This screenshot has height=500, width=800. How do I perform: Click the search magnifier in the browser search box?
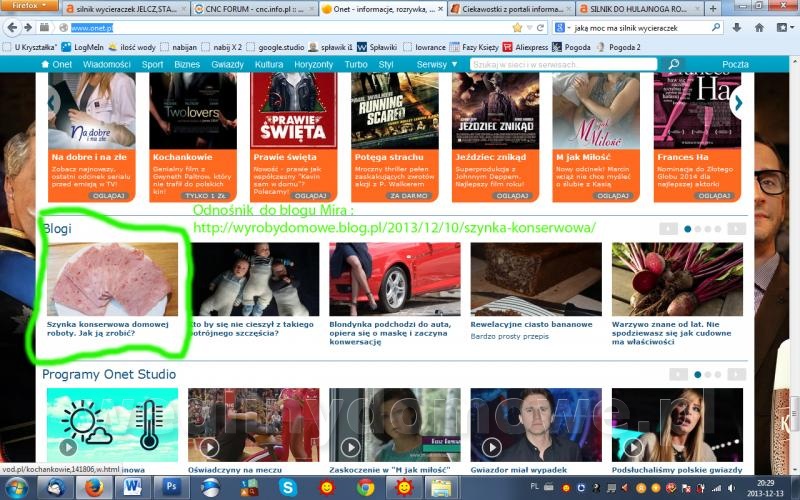716,28
